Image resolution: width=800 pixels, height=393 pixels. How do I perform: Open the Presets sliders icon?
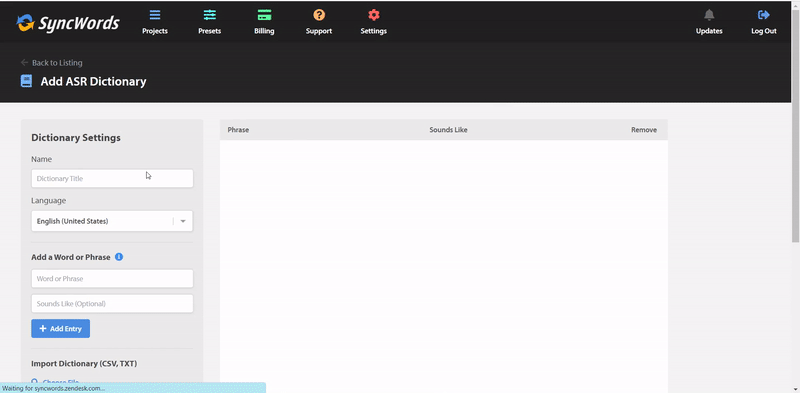tap(210, 15)
